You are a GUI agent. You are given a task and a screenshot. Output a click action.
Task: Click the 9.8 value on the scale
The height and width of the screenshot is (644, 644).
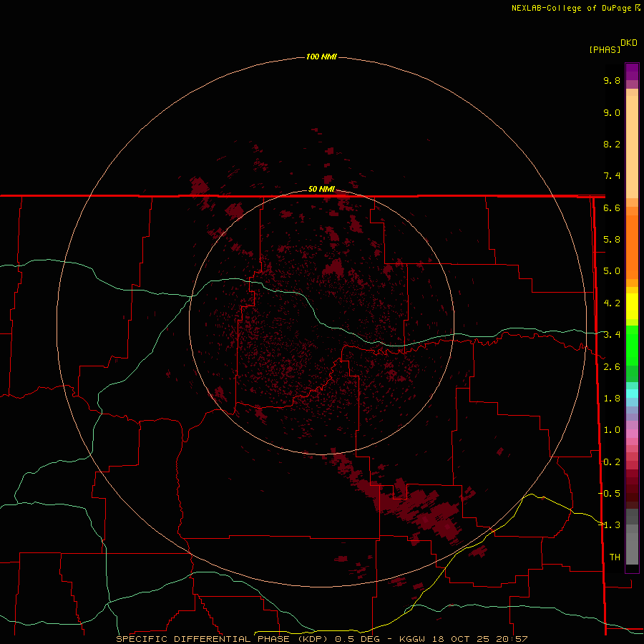[x=612, y=80]
